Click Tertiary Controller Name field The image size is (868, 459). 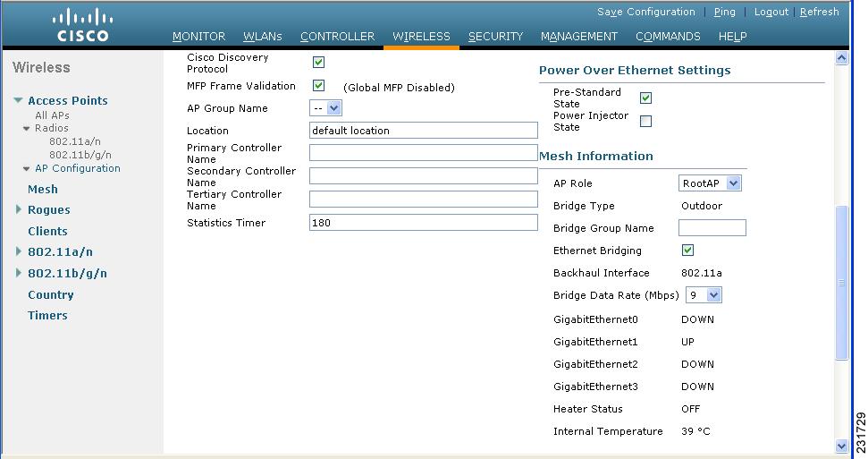424,200
